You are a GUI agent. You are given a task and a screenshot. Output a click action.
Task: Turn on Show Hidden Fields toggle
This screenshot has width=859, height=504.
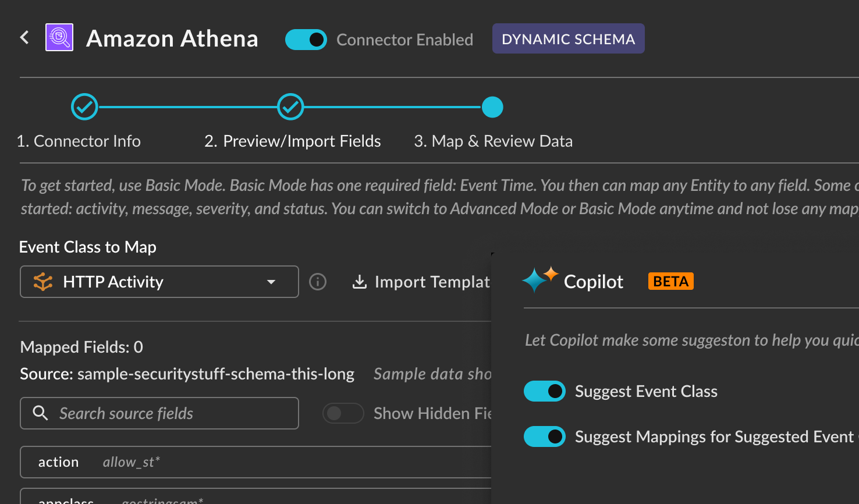click(343, 413)
